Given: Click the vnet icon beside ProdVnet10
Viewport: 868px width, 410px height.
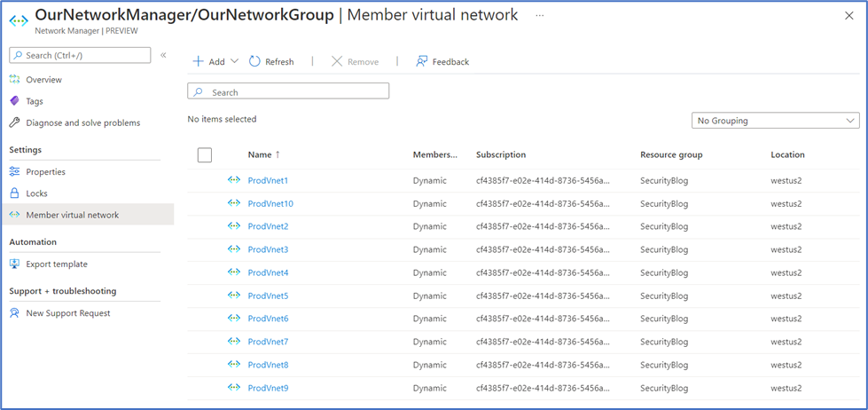Looking at the screenshot, I should click(233, 203).
